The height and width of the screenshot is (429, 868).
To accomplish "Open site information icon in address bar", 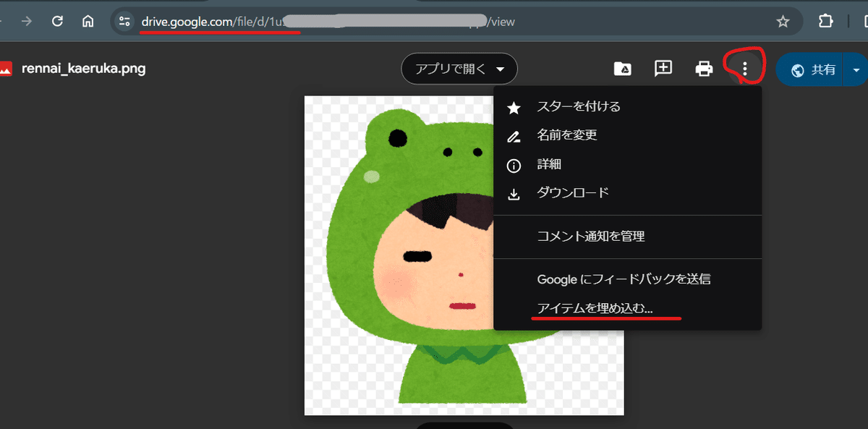I will point(124,22).
